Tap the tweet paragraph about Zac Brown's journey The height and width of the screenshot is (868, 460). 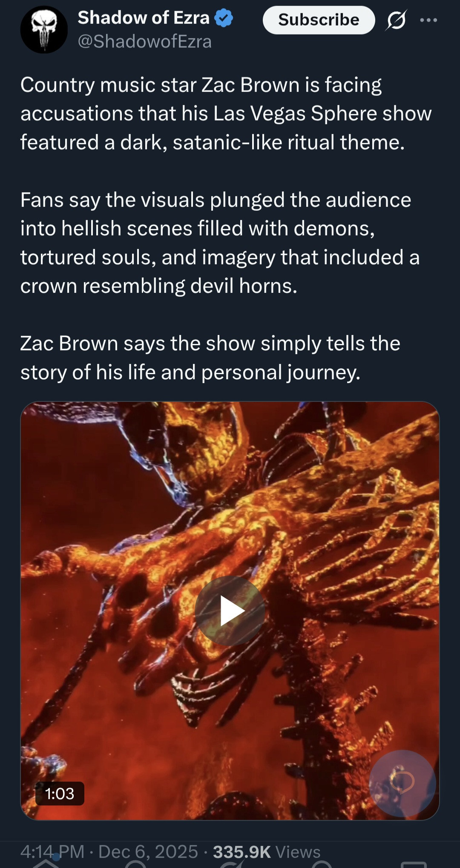coord(210,358)
